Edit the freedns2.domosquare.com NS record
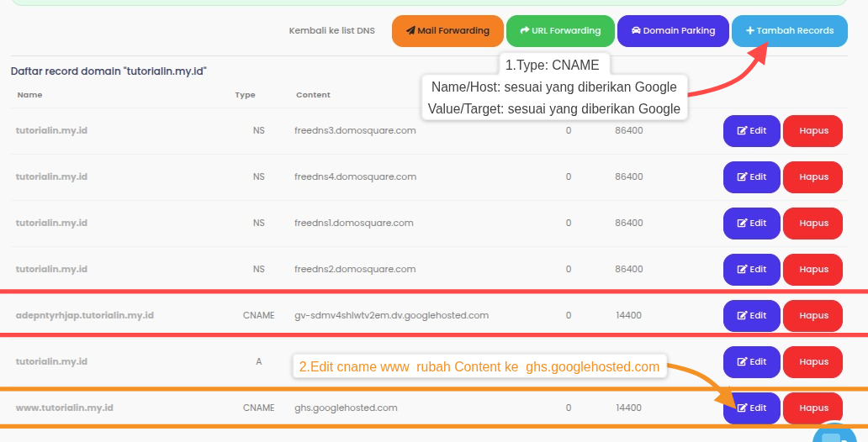 751,270
